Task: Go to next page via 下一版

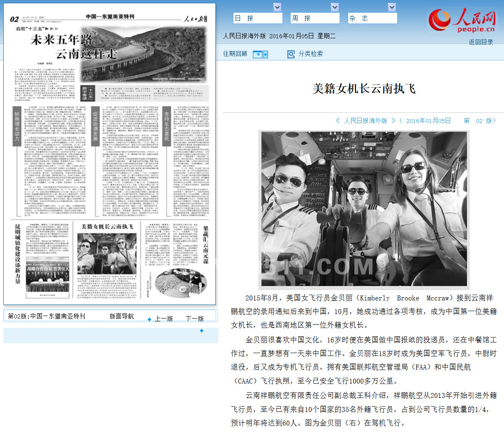Action: coord(194,319)
